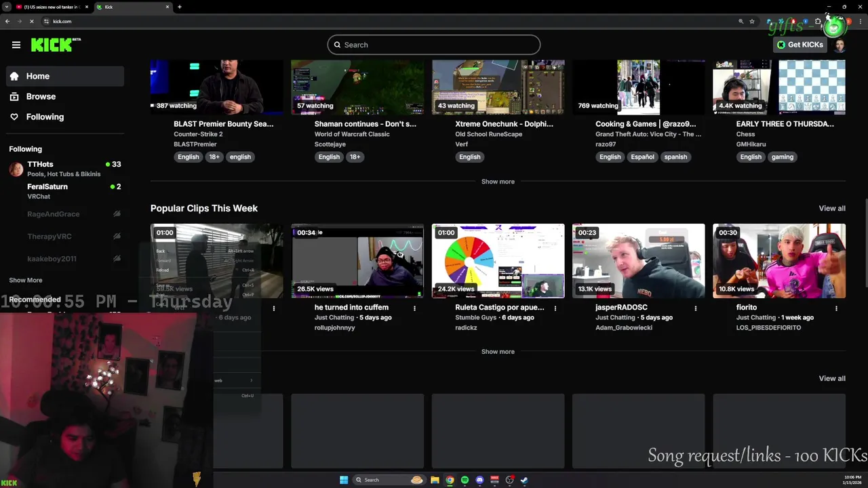Play the jasperRADOSC clip
The height and width of the screenshot is (488, 868).
638,261
